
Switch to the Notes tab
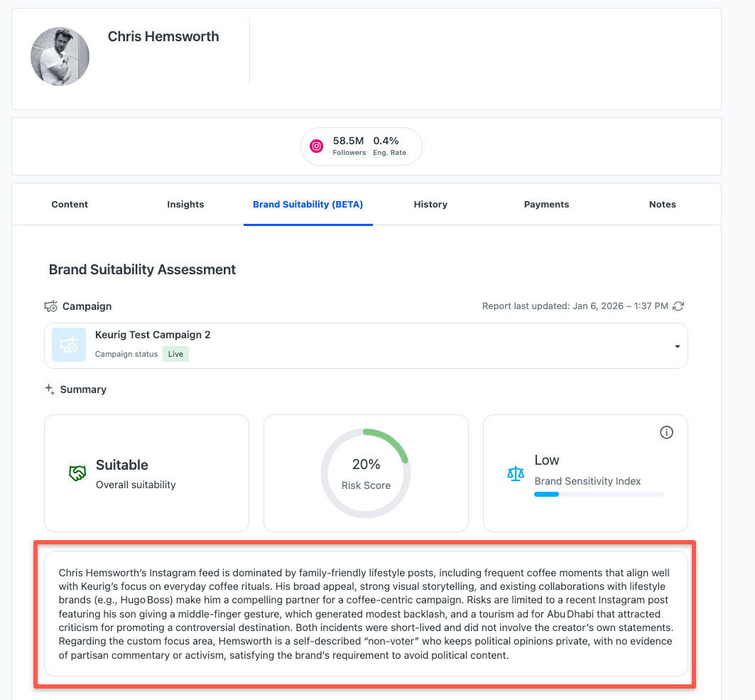coord(662,205)
